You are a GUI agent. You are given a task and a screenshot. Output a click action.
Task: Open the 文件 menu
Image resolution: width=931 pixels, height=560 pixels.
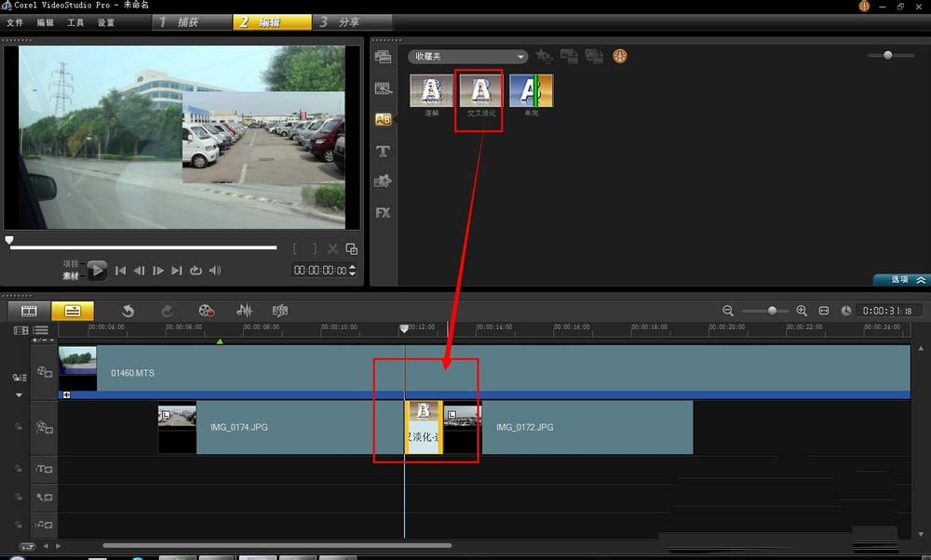[15, 22]
